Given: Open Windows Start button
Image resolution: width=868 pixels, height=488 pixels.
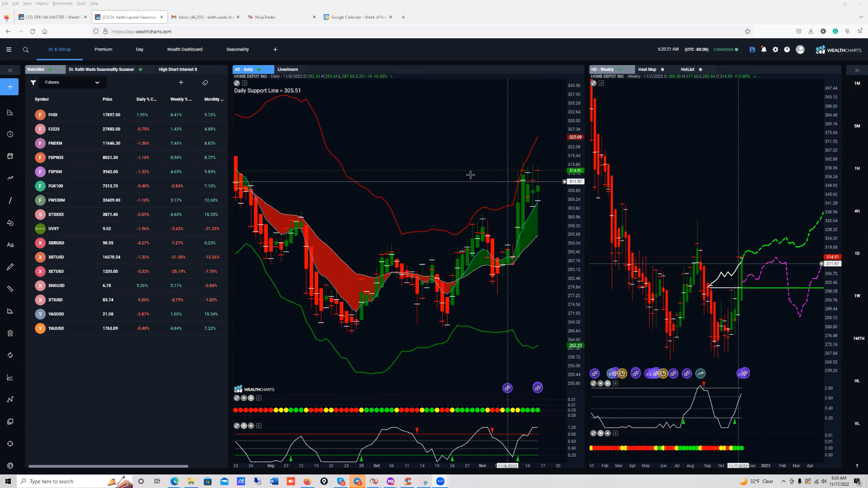Looking at the screenshot, I should (x=8, y=481).
